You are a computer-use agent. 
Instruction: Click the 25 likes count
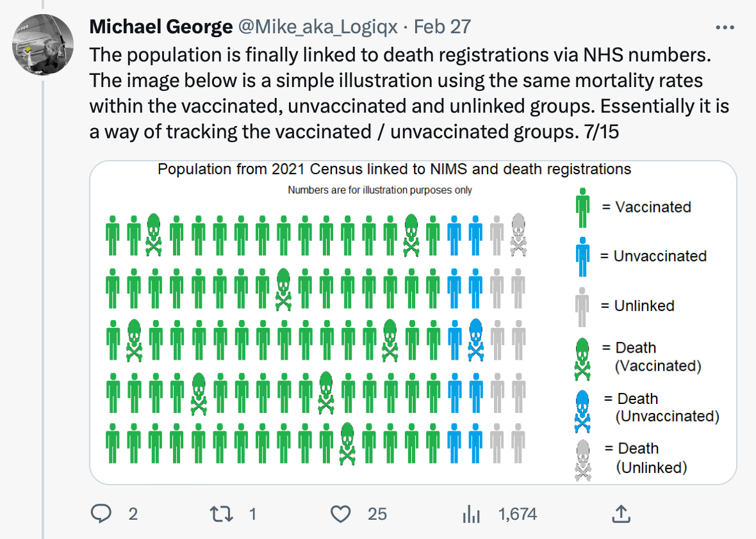tap(377, 514)
